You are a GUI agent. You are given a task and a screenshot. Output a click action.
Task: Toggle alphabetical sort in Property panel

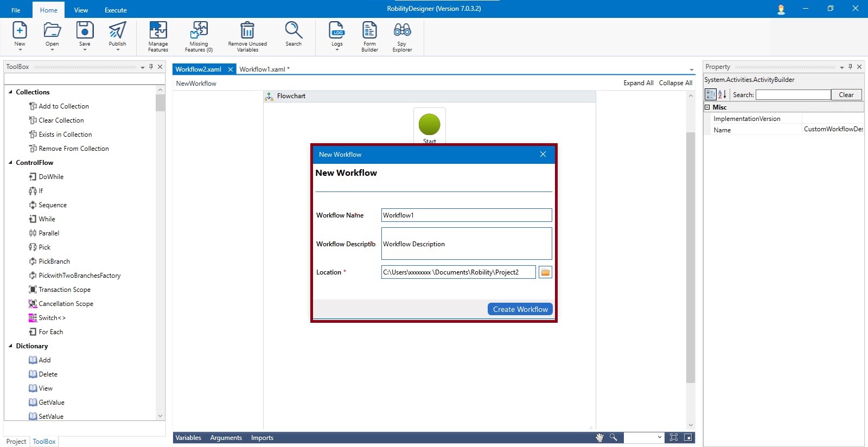point(722,94)
